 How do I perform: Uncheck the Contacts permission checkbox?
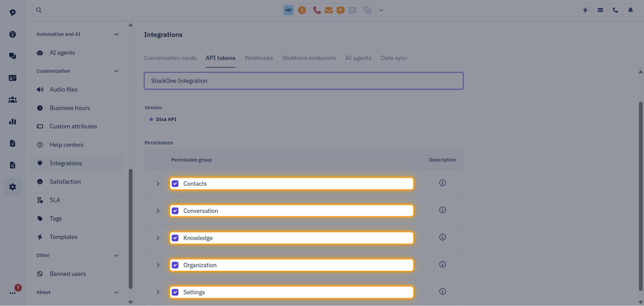[x=175, y=184]
